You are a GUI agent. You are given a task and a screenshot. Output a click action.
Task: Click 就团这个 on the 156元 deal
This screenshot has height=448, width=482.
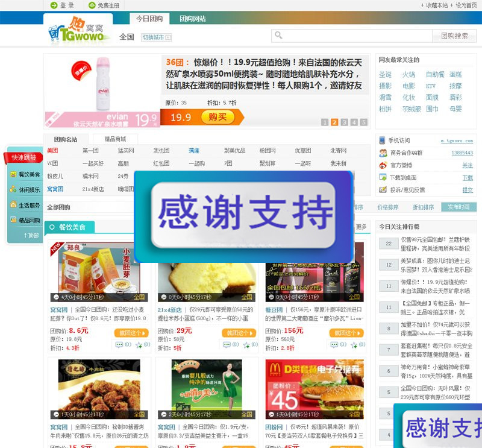(346, 333)
